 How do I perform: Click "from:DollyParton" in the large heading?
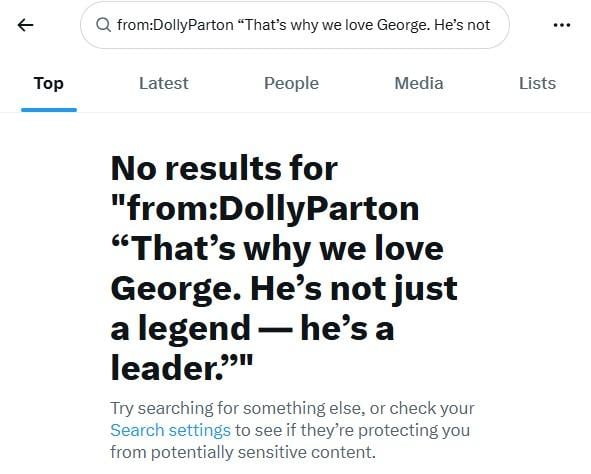pyautogui.click(x=273, y=208)
